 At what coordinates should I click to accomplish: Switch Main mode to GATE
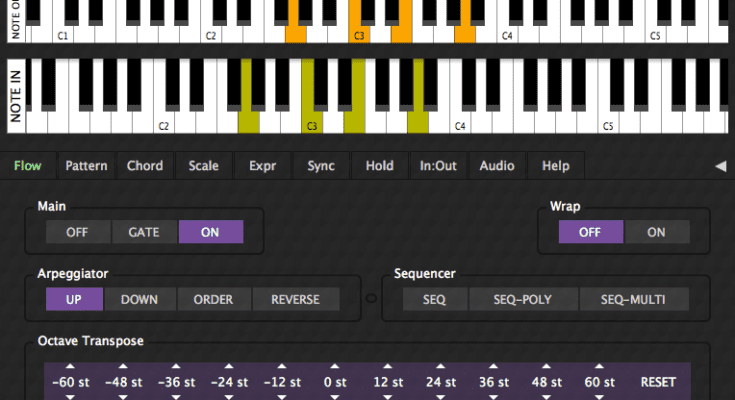tap(144, 232)
